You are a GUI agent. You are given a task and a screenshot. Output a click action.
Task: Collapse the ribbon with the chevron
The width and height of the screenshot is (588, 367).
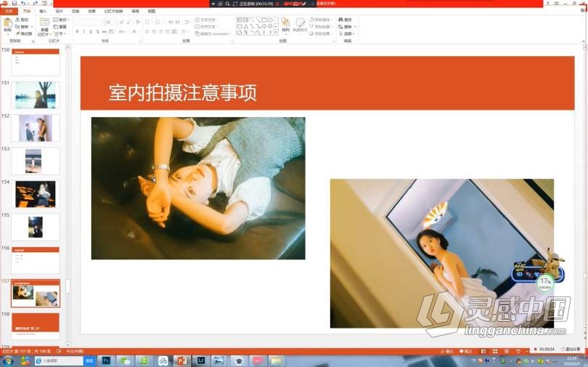tap(584, 41)
